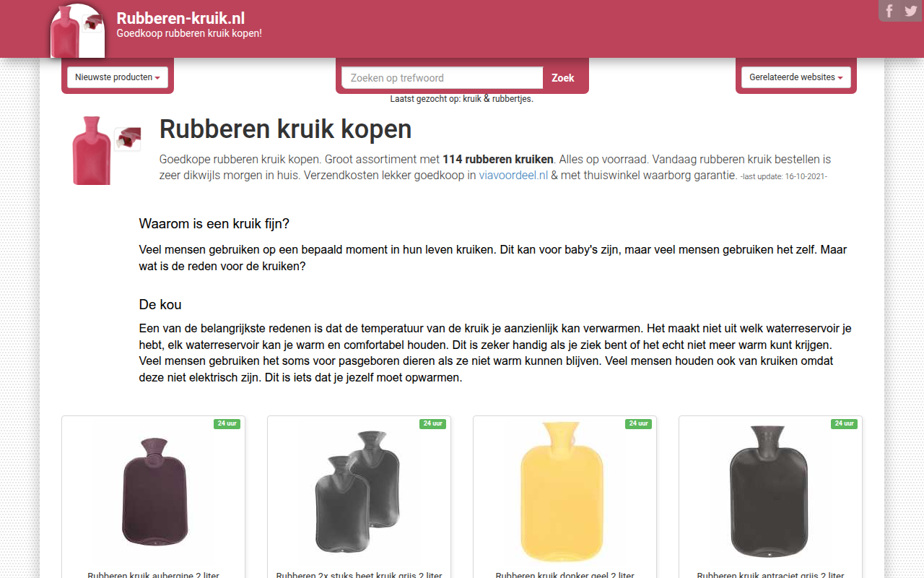Click the bold '114 rubberen kruiken' text
The height and width of the screenshot is (578, 924).
click(x=498, y=159)
